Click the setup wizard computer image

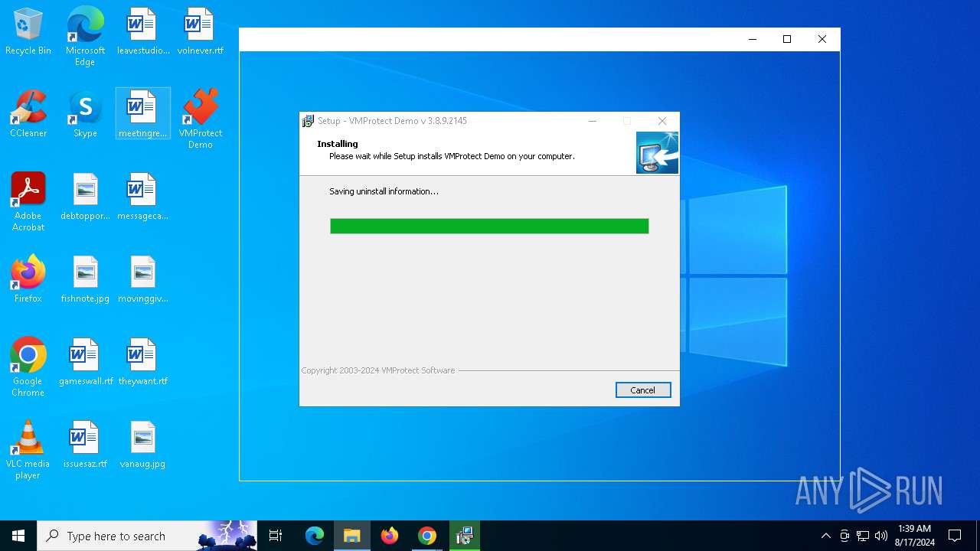point(657,152)
